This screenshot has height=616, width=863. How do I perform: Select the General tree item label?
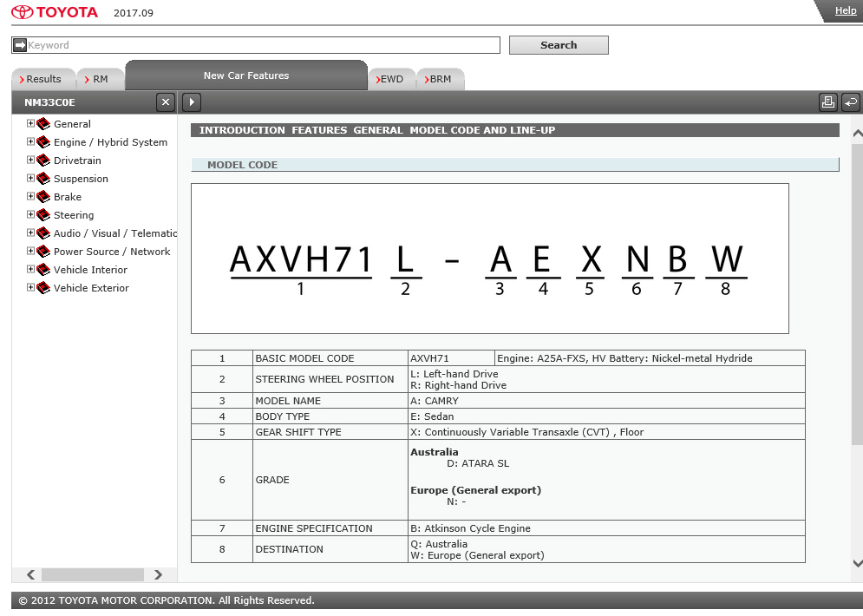[x=72, y=124]
